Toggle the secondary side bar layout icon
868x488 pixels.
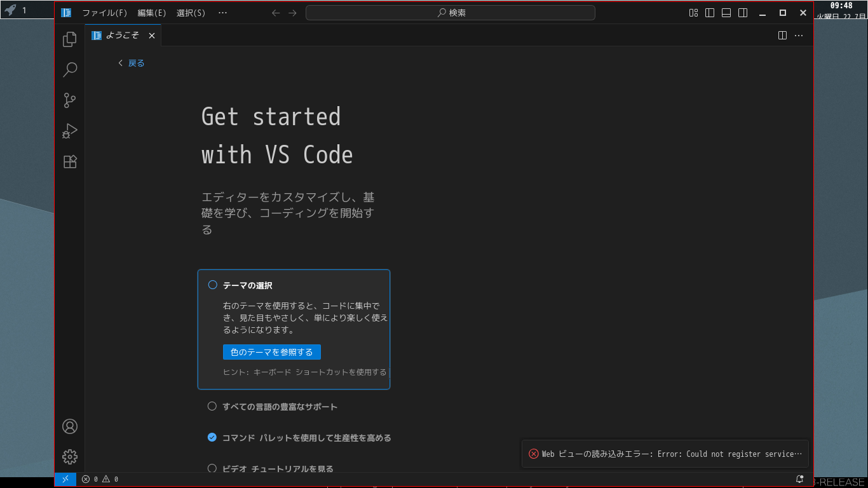(x=743, y=13)
